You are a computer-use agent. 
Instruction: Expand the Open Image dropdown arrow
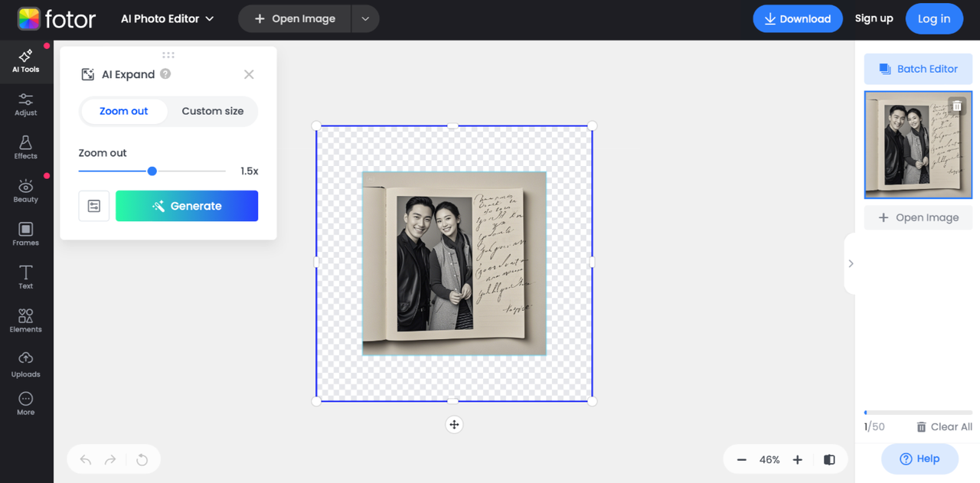point(365,19)
